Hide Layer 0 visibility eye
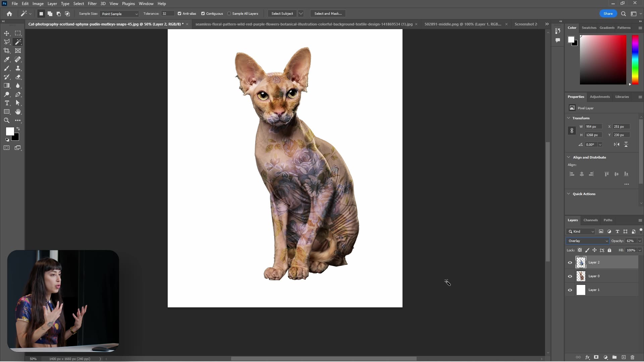Viewport: 644px width, 362px height. (x=570, y=276)
